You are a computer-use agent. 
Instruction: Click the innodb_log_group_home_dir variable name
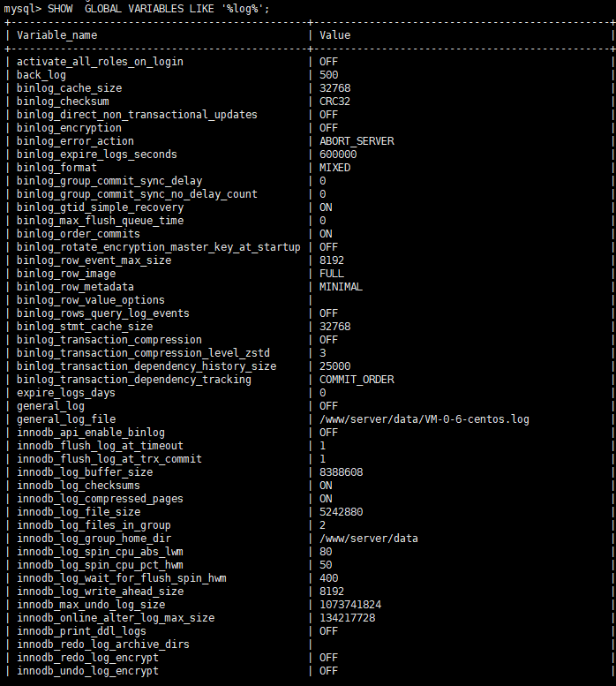[x=94, y=539]
